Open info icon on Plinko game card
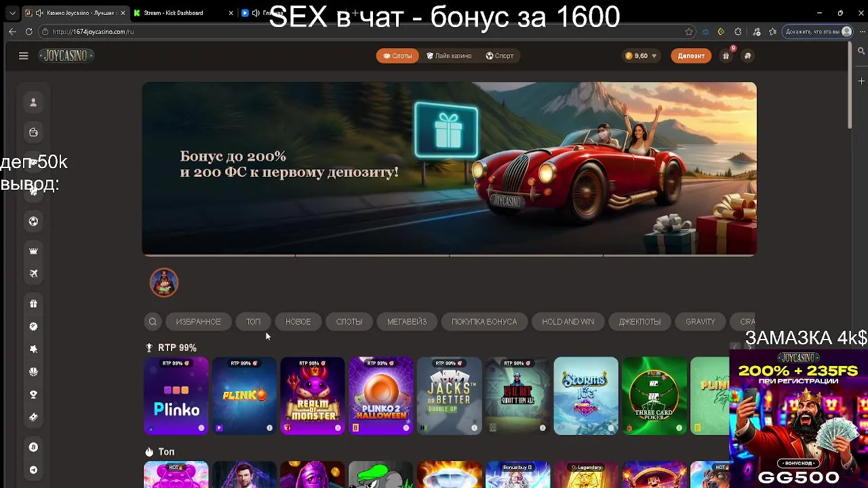This screenshot has height=488, width=868. click(201, 428)
